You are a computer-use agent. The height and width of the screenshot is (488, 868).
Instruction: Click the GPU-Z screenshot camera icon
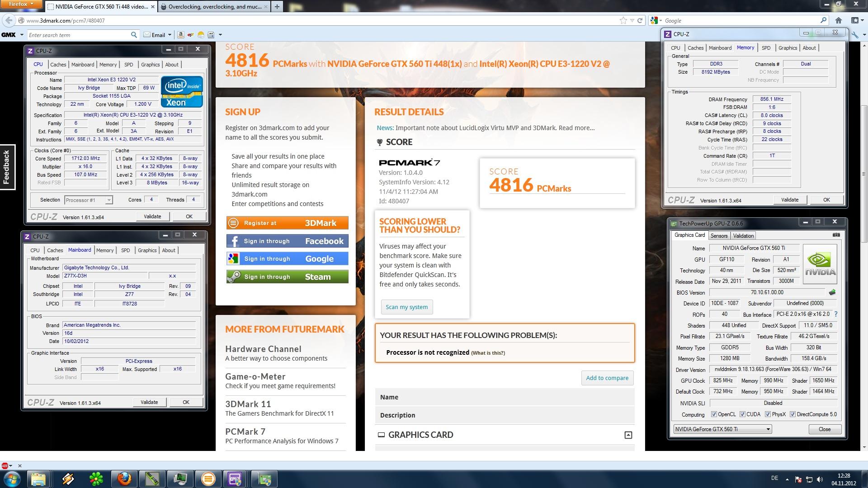click(836, 235)
